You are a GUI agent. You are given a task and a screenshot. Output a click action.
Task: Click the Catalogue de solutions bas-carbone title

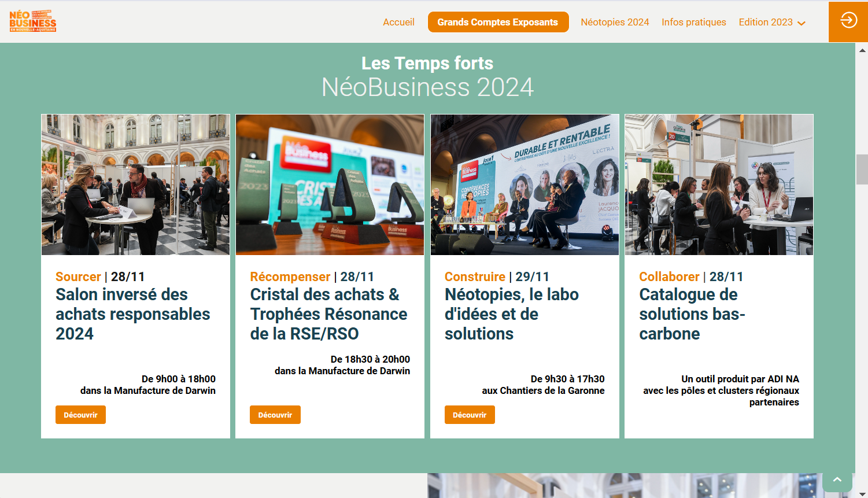[692, 314]
